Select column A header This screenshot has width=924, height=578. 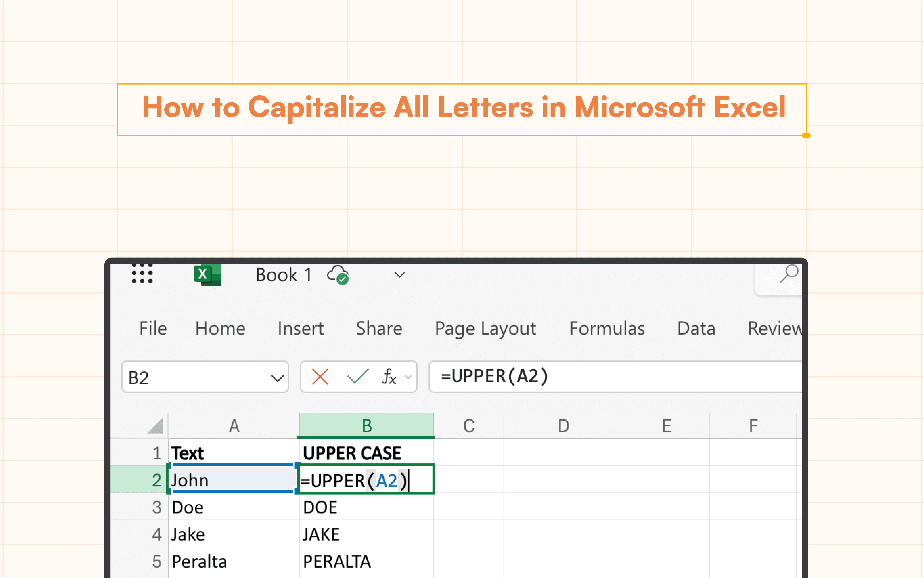tap(234, 426)
